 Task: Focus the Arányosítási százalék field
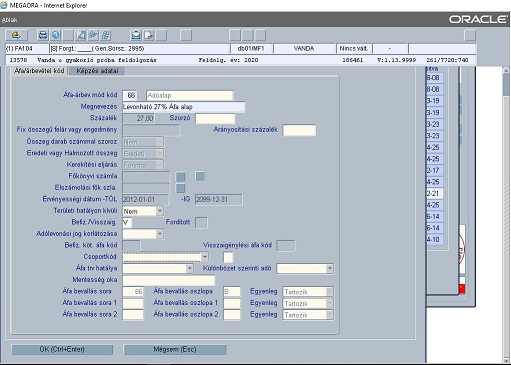click(299, 130)
